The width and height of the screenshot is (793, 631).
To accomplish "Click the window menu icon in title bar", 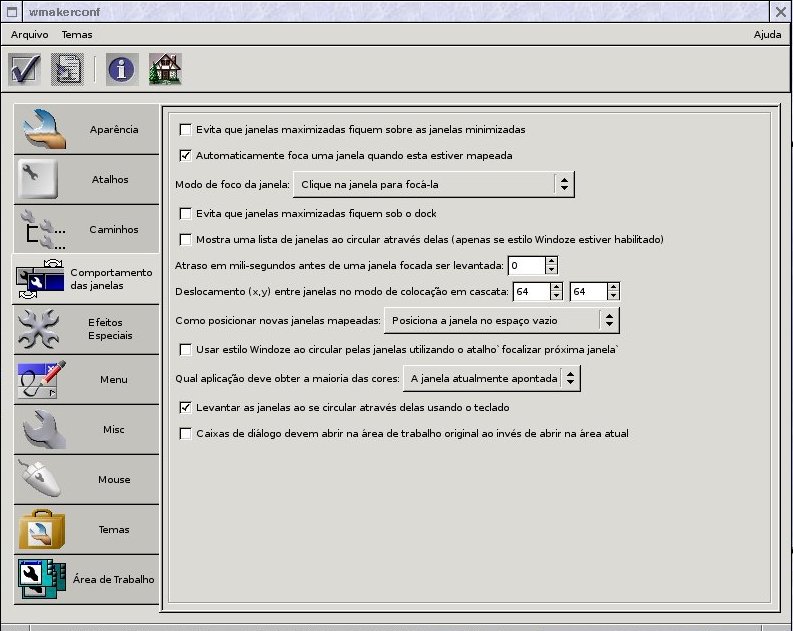I will coord(12,12).
